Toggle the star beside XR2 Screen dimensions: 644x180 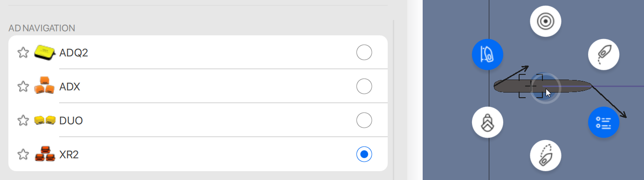point(23,154)
